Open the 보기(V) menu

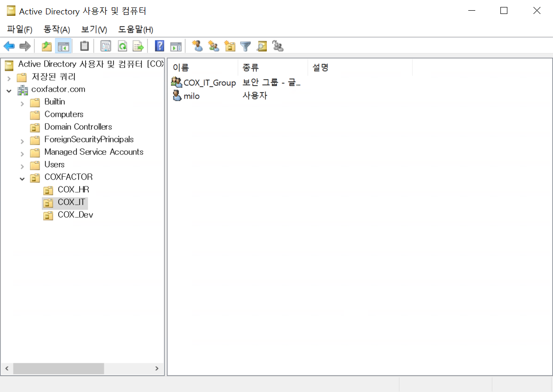pos(94,29)
